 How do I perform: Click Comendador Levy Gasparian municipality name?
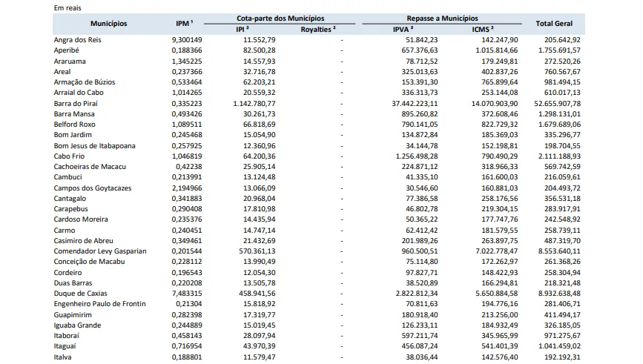point(100,251)
